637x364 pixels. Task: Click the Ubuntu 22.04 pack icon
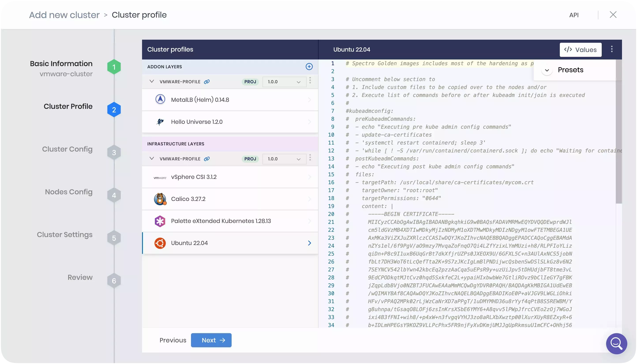click(x=160, y=243)
